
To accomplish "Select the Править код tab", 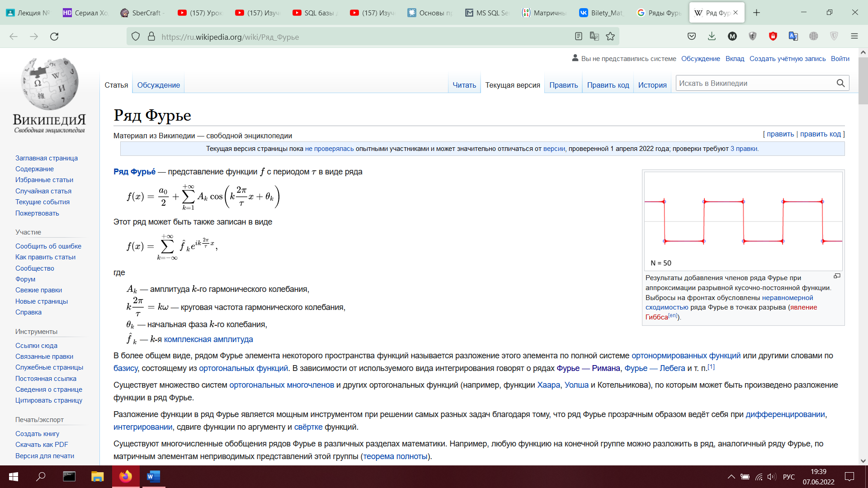I will 608,85.
